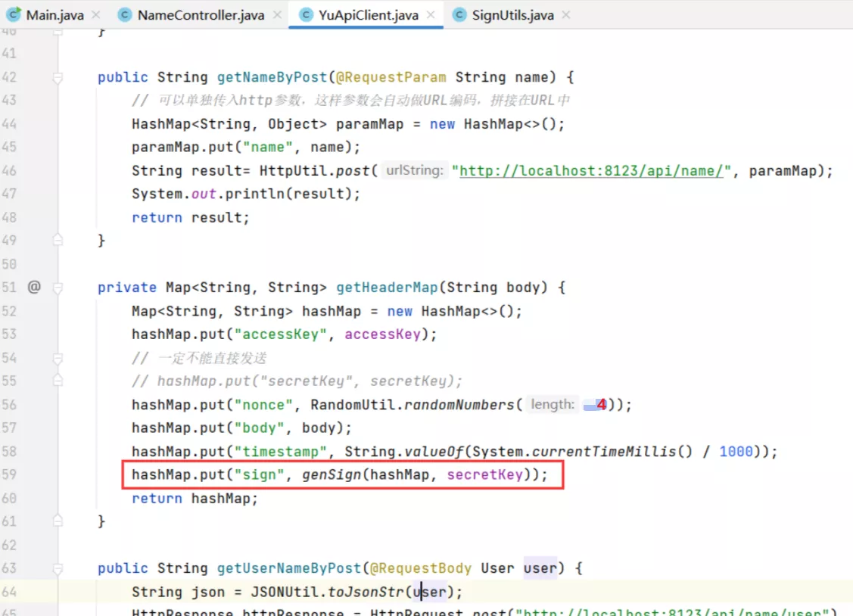The width and height of the screenshot is (853, 616).
Task: Click the getUserNameByPost method name
Action: click(289, 568)
